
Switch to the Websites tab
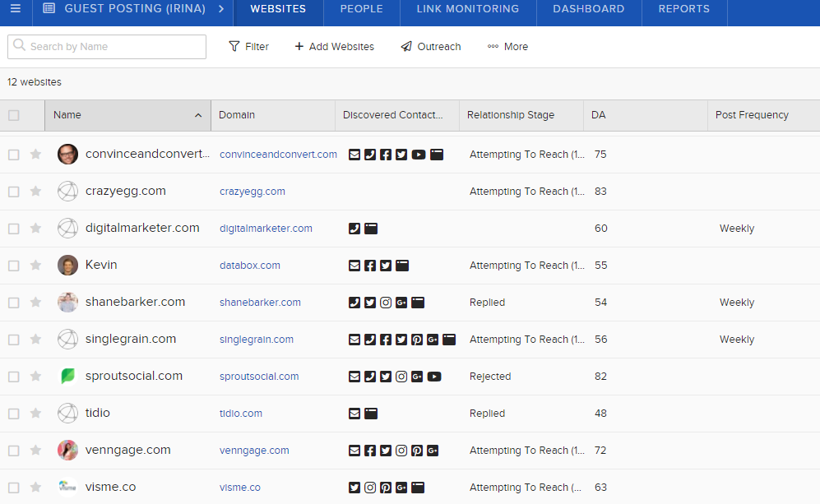pyautogui.click(x=278, y=9)
